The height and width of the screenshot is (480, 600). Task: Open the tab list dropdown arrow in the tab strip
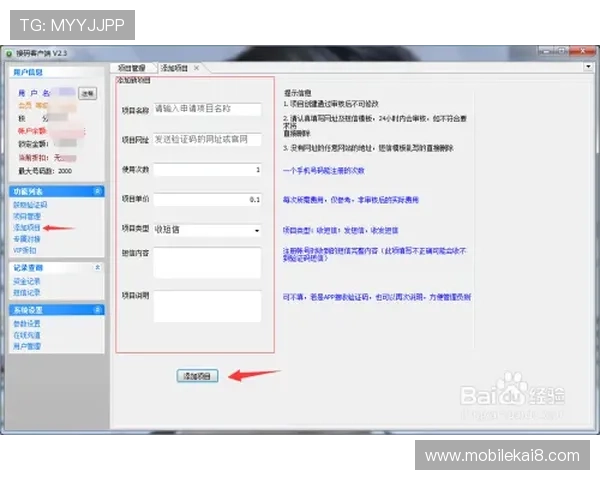point(588,67)
